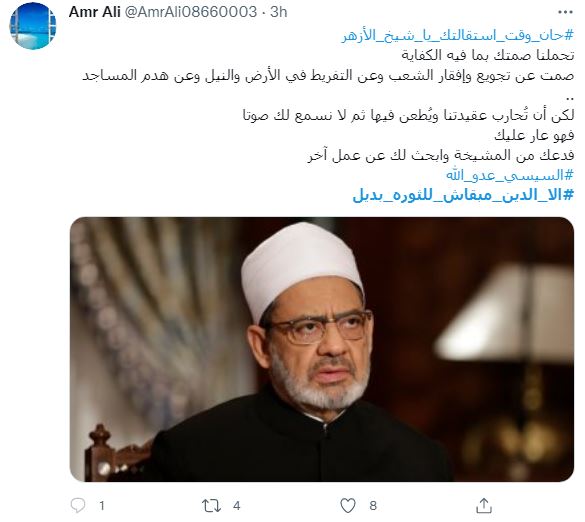Click the reply speech bubble icon
This screenshot has width=585, height=522.
tap(78, 506)
